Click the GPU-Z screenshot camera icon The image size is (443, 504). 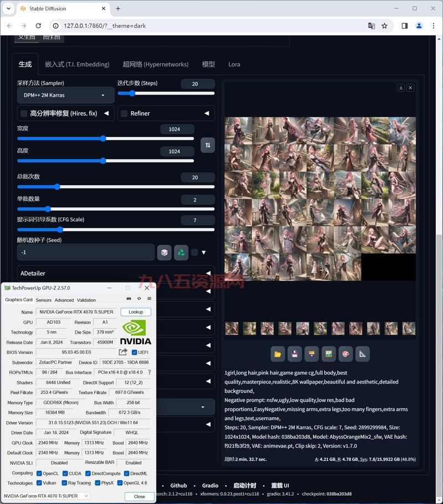coord(128,299)
